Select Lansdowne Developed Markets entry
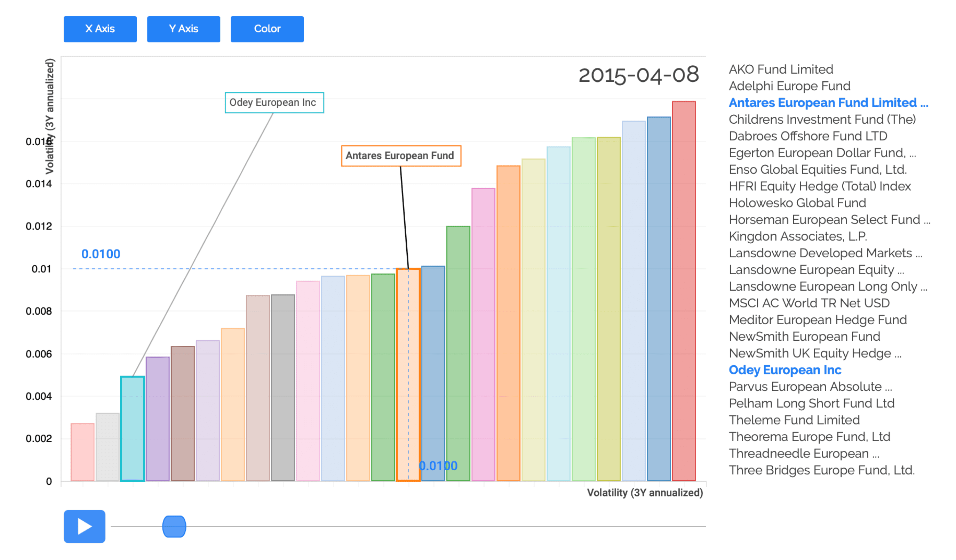The width and height of the screenshot is (956, 560). (825, 253)
